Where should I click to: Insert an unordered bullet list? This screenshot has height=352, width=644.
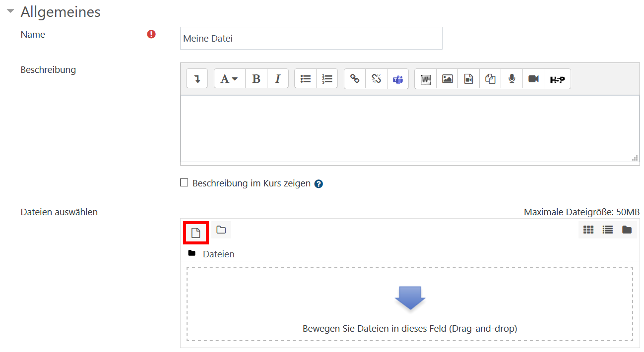click(x=306, y=79)
